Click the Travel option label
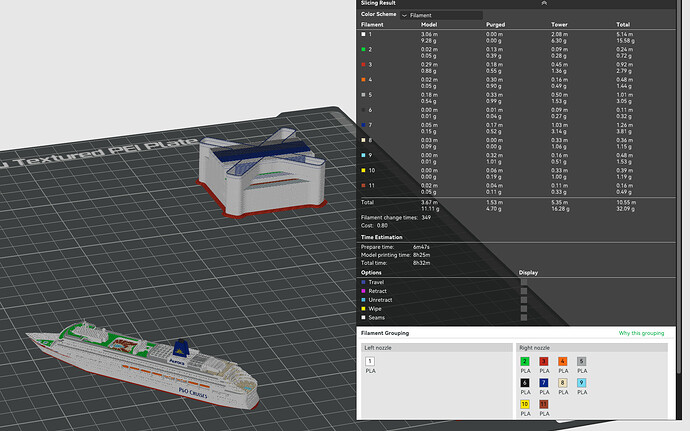 pyautogui.click(x=376, y=282)
